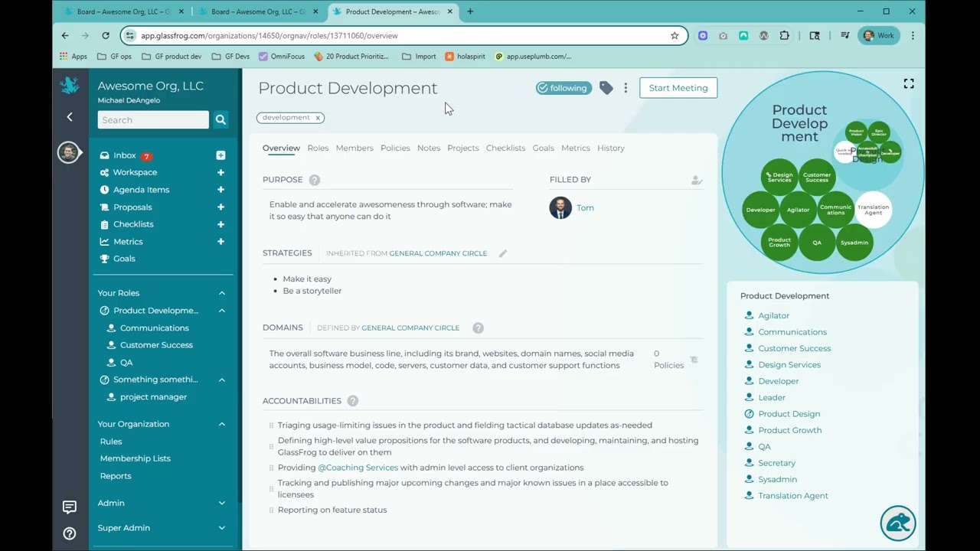The image size is (980, 551).
Task: Expand the Admin section
Action: (222, 503)
